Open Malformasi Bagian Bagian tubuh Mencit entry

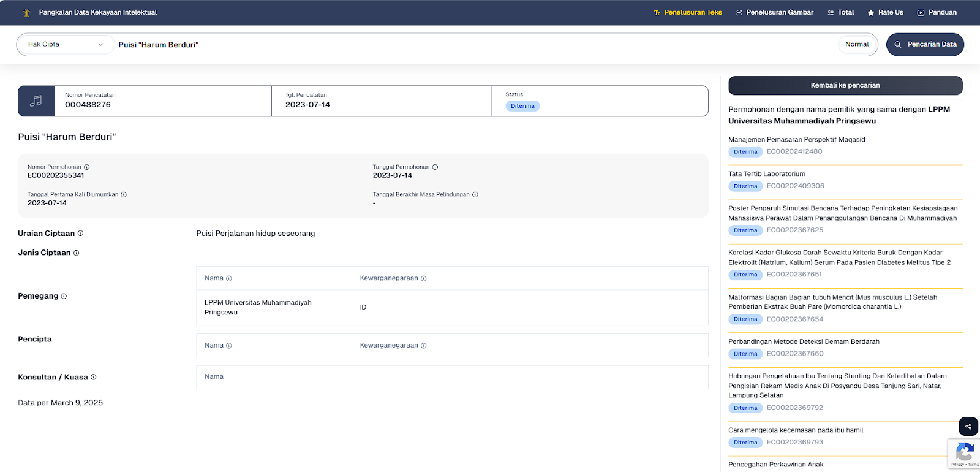833,302
